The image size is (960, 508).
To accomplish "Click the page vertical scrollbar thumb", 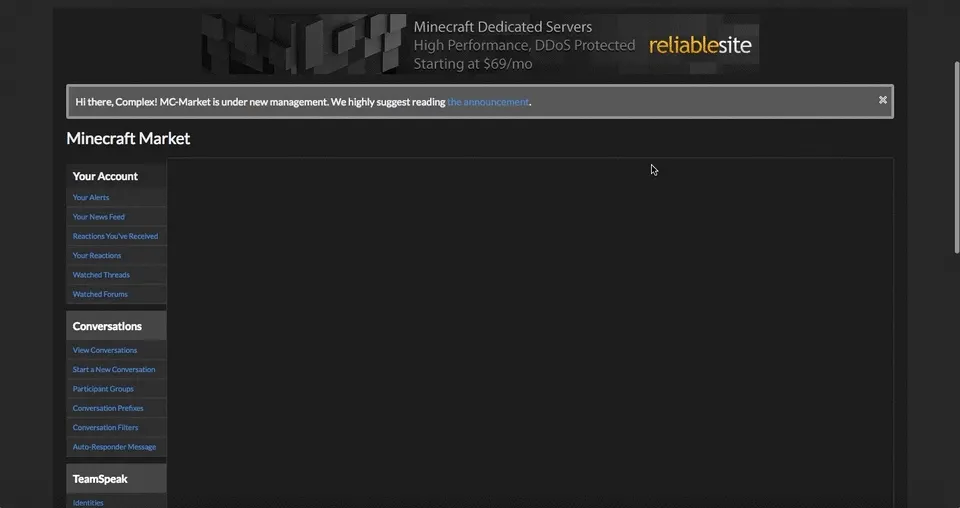I will point(956,157).
